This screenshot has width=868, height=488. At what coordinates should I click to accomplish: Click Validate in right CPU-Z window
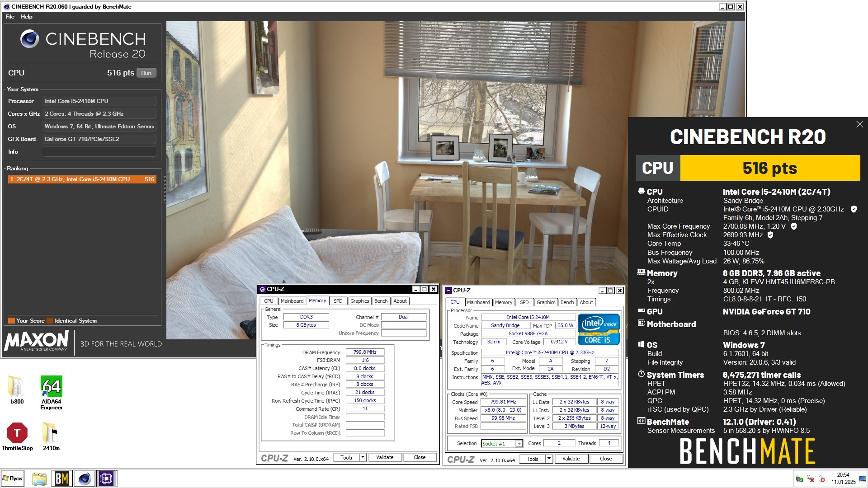(571, 459)
